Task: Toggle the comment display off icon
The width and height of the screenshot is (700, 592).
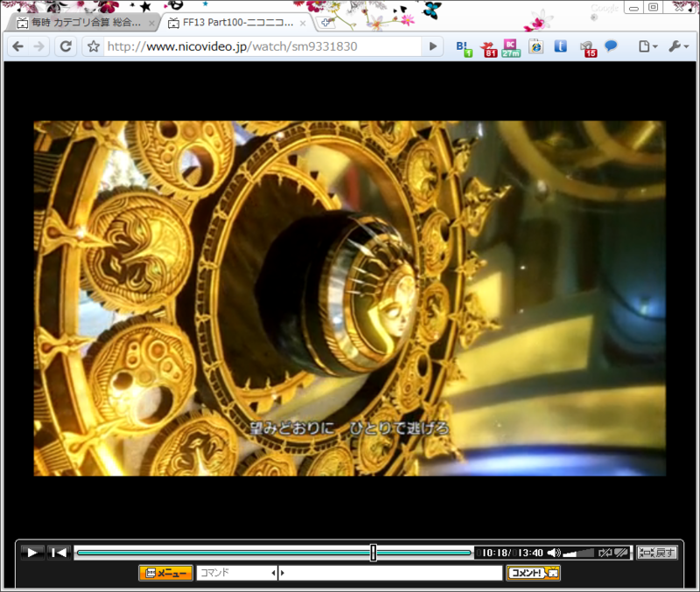Action: coord(605,553)
